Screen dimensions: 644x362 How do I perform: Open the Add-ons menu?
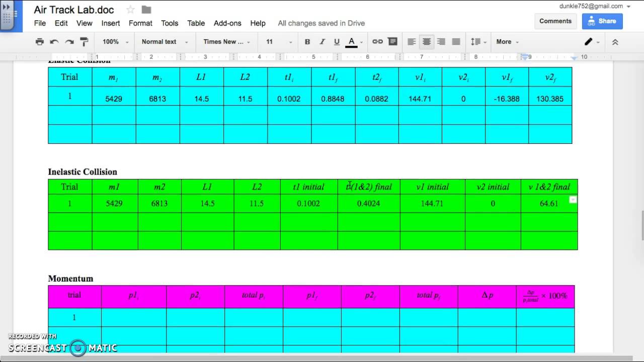click(x=227, y=23)
